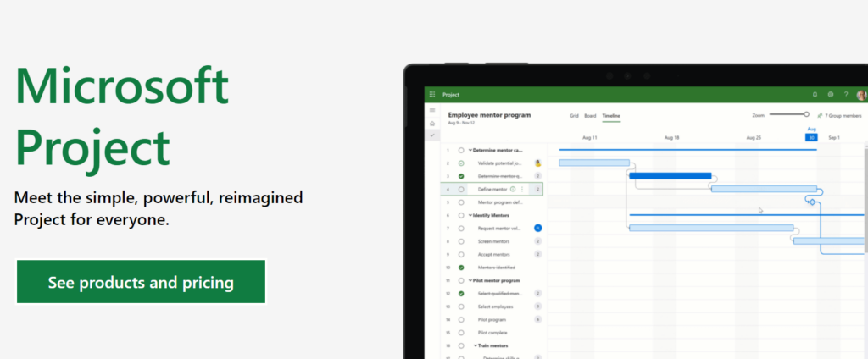Click assignee badge on Select qualified men... row
This screenshot has height=359, width=868.
tap(537, 293)
